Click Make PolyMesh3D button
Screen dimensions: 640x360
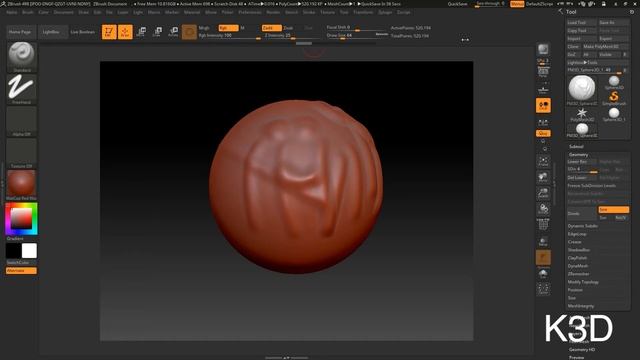[x=605, y=47]
